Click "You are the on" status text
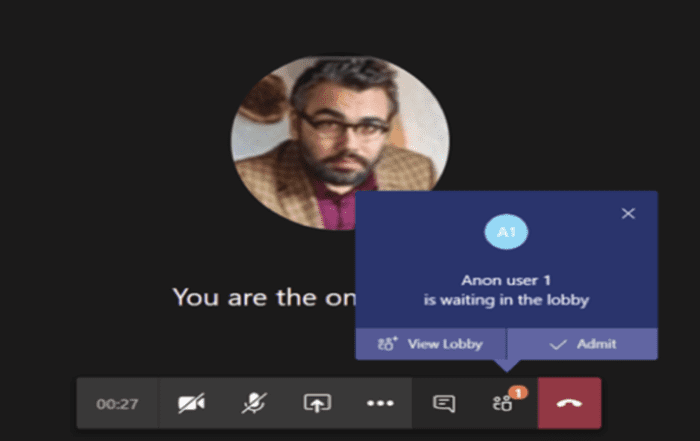700x441 pixels. [x=264, y=297]
